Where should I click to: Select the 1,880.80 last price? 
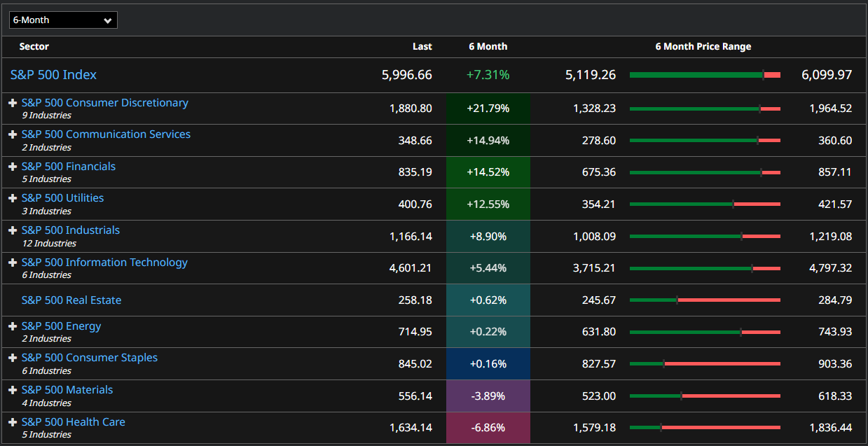tap(411, 109)
